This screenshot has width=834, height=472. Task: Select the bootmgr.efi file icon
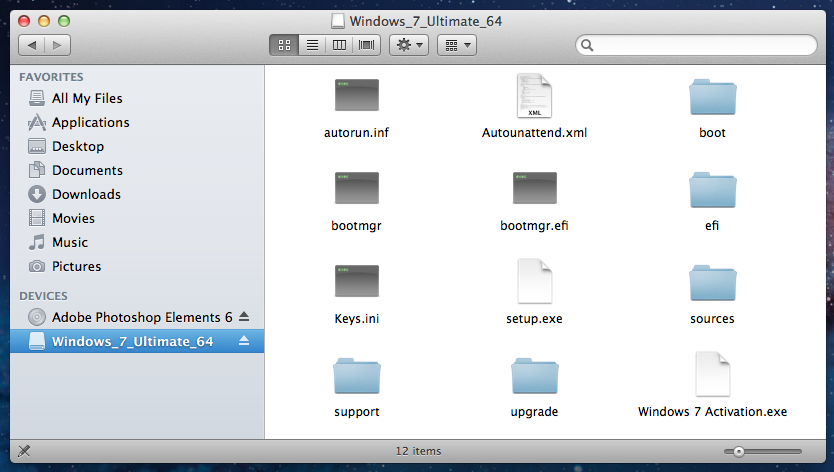pyautogui.click(x=535, y=188)
